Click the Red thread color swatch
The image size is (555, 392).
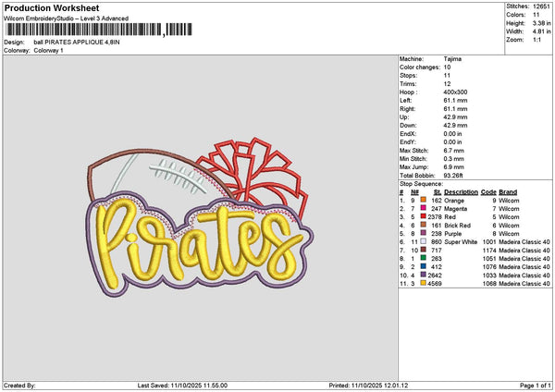click(x=423, y=216)
